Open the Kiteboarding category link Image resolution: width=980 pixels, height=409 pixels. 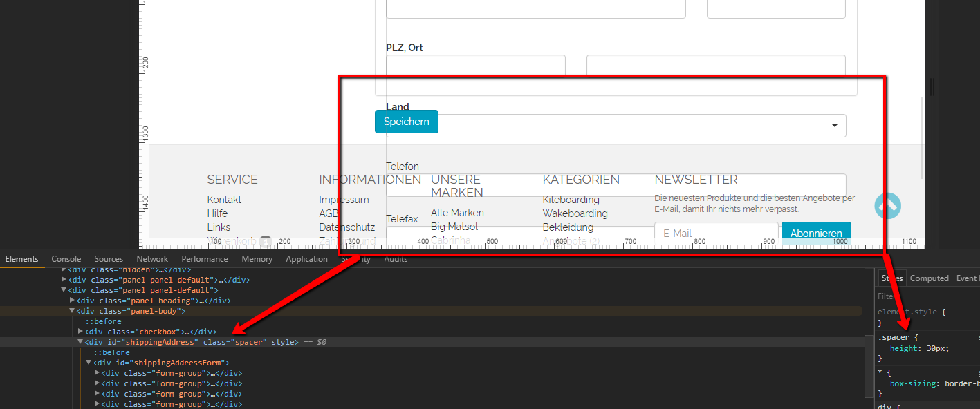[x=571, y=200]
